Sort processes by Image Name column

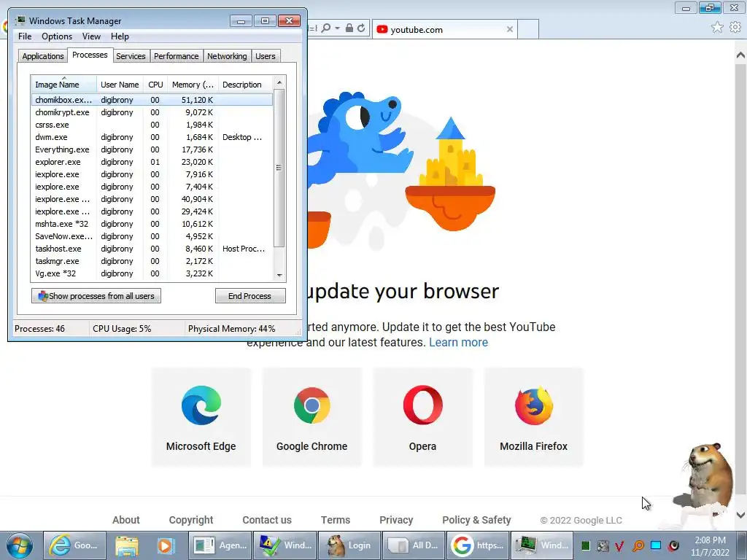pyautogui.click(x=64, y=85)
